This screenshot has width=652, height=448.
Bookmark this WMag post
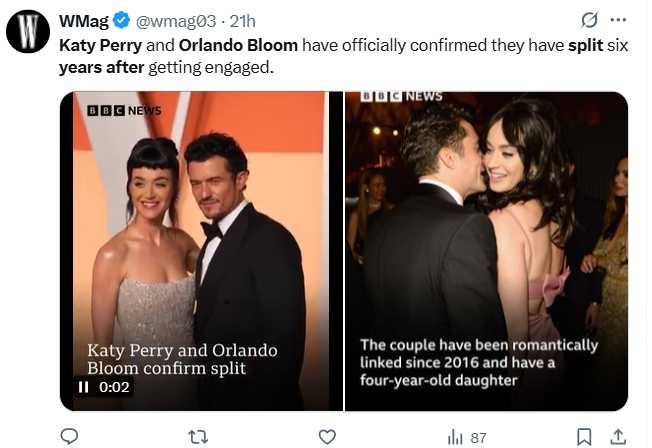pyautogui.click(x=584, y=436)
